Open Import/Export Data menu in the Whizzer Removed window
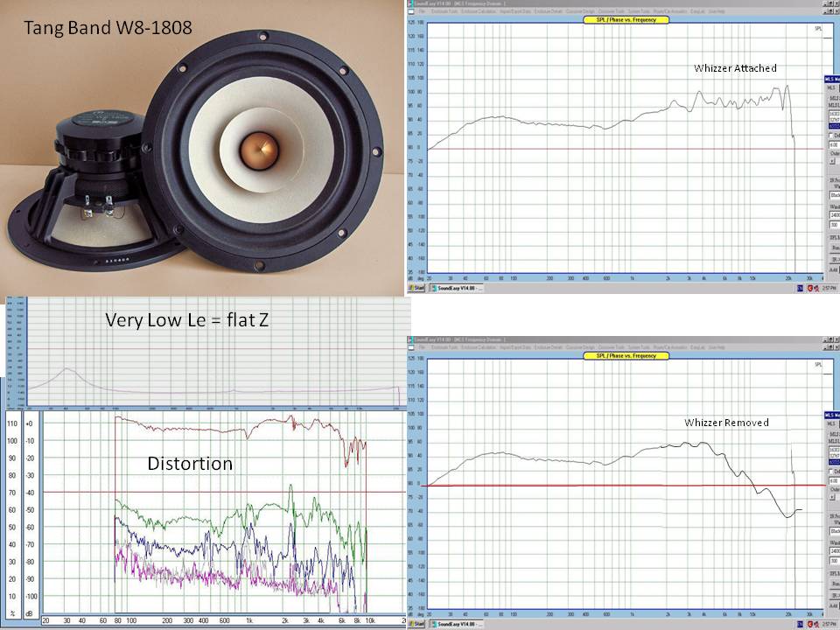Image resolution: width=840 pixels, height=630 pixels. pyautogui.click(x=516, y=347)
